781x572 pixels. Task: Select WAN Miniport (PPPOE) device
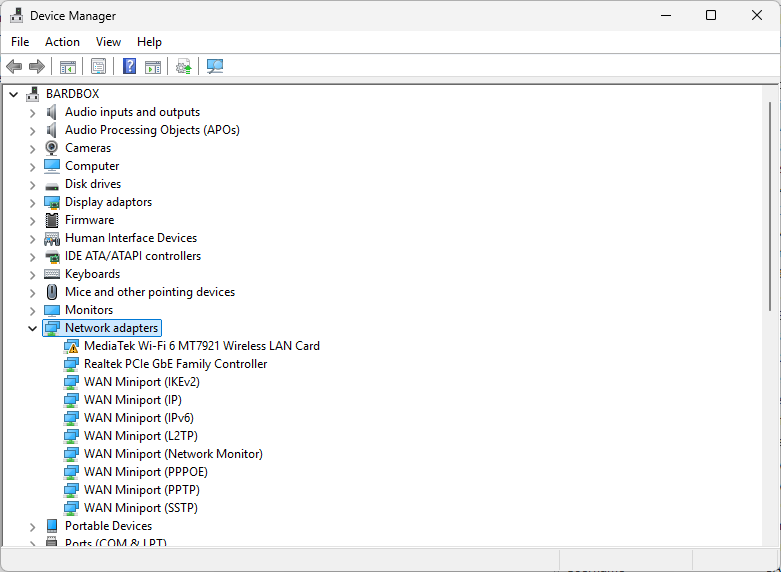tap(145, 471)
